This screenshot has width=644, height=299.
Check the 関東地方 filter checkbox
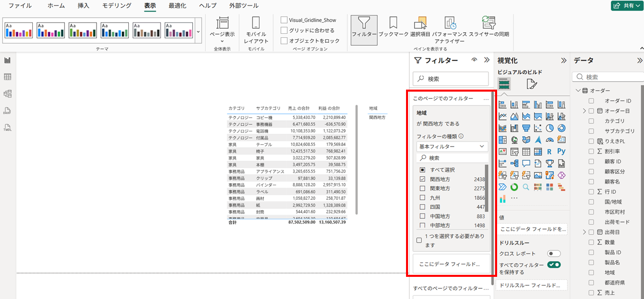coord(423,188)
